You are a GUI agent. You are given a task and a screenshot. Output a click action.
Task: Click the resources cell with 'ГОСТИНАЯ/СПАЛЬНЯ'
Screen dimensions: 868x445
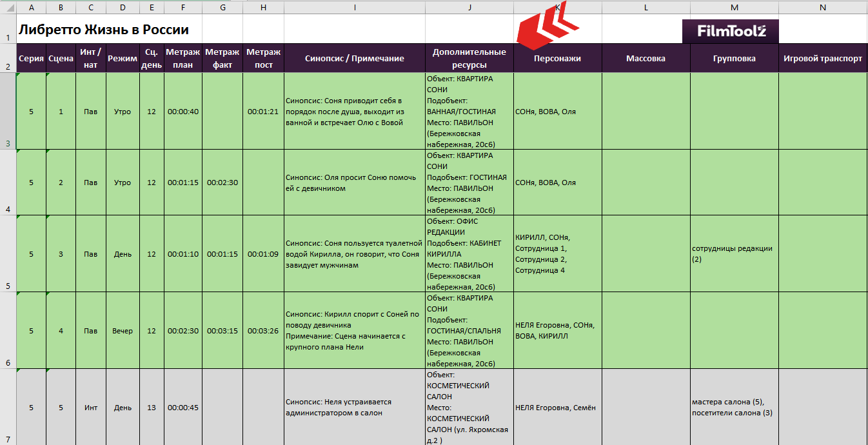(x=469, y=331)
